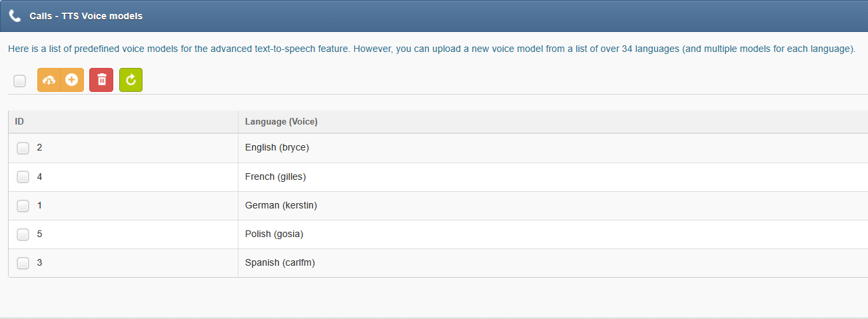Viewport: 868px width, 319px height.
Task: Click the phone icon in header
Action: pyautogui.click(x=15, y=15)
